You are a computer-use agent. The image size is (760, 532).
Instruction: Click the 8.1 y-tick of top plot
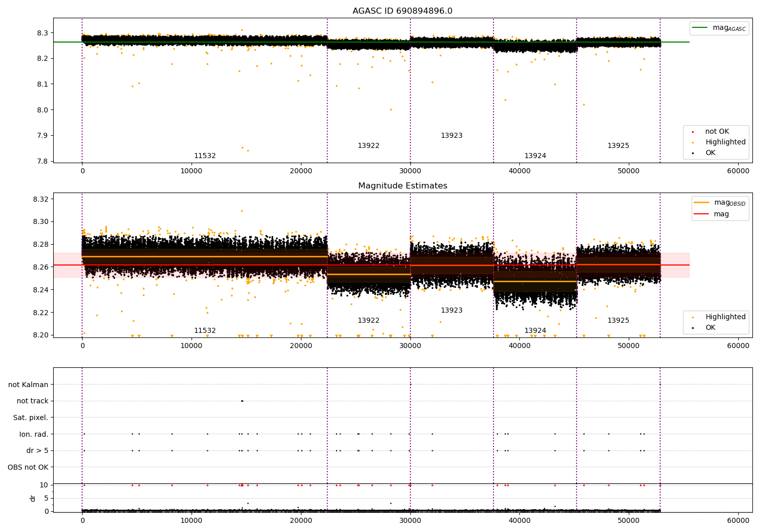(x=43, y=84)
